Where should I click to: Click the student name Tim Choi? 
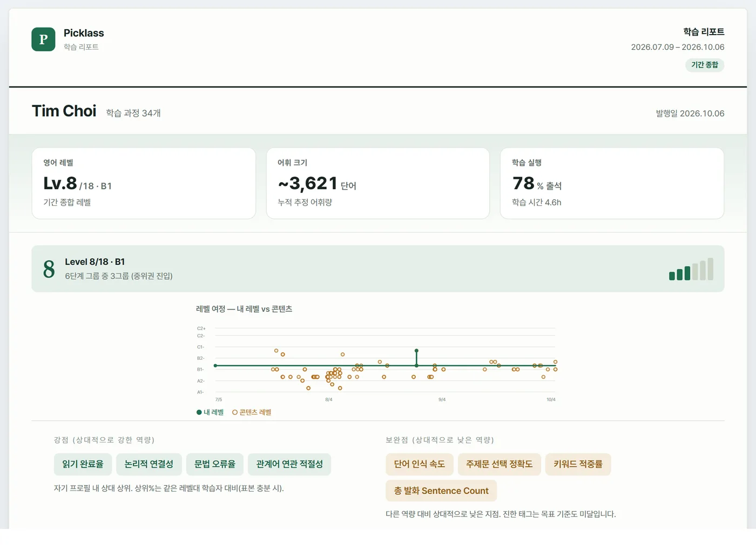(x=64, y=111)
